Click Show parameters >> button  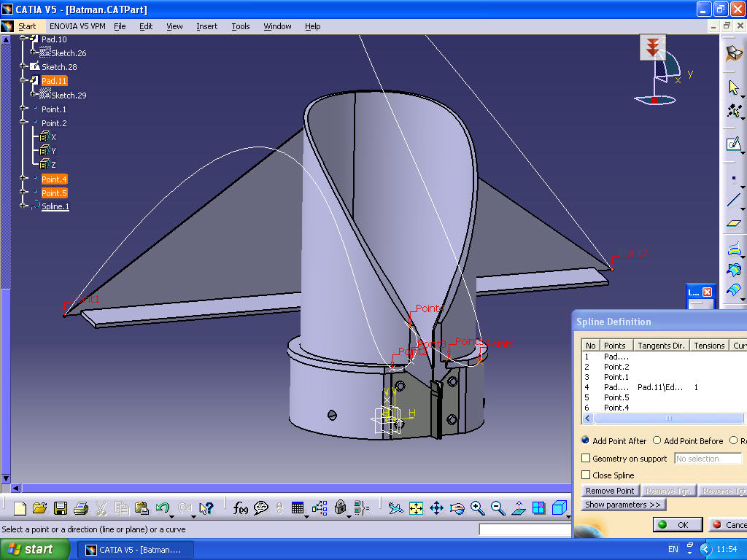tap(623, 505)
